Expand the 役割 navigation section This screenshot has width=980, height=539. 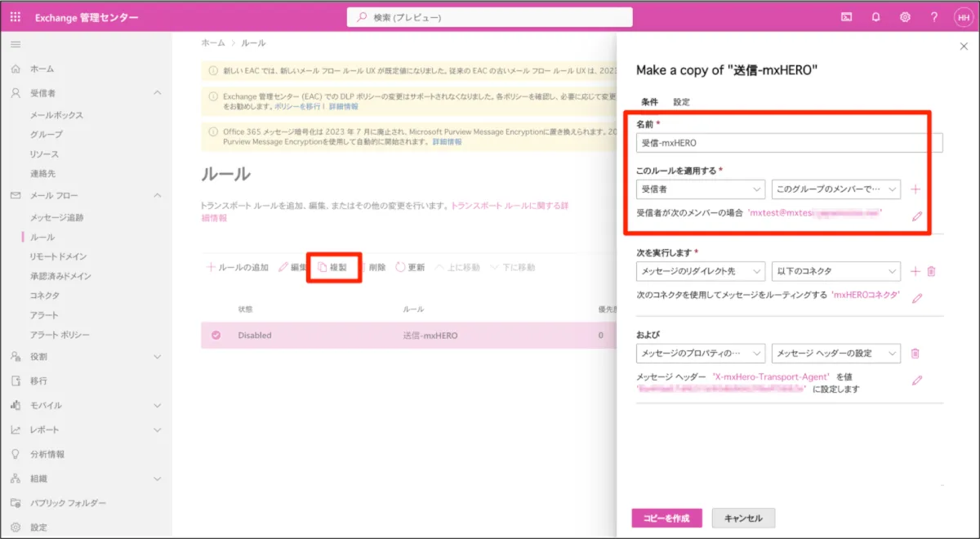pyautogui.click(x=158, y=357)
